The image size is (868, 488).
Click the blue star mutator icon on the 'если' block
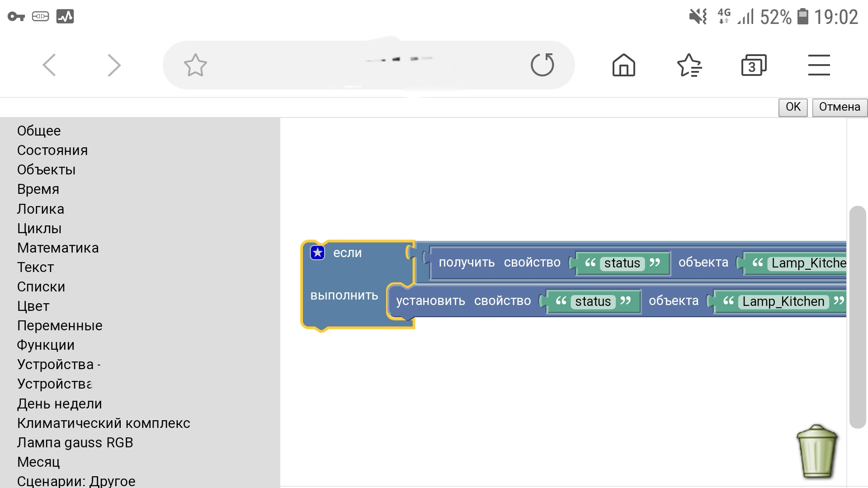[317, 253]
